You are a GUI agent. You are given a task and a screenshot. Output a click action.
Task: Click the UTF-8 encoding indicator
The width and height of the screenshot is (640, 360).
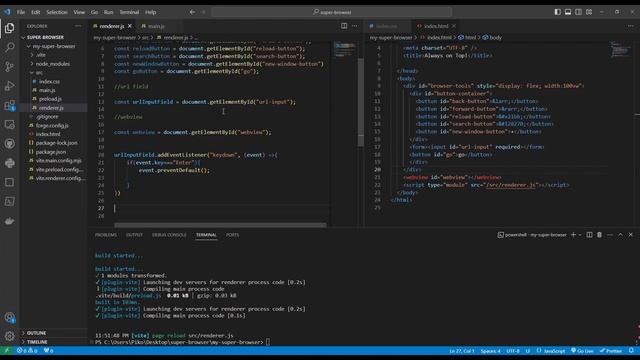513,351
